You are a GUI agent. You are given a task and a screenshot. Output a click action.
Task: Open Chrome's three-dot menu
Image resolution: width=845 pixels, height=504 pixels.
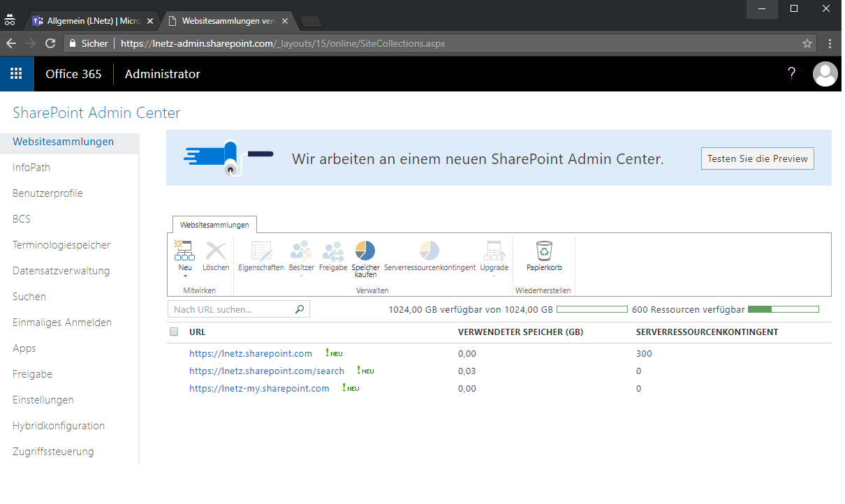[830, 43]
